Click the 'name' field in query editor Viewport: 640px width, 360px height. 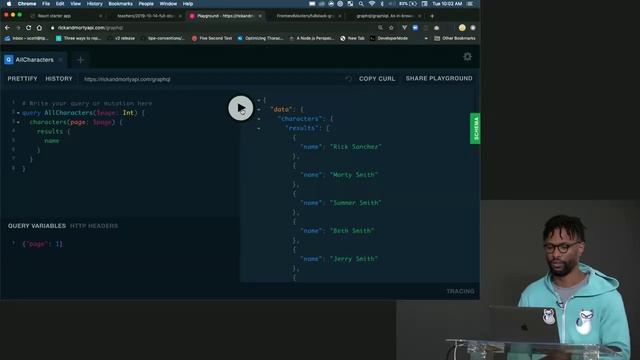(x=52, y=141)
